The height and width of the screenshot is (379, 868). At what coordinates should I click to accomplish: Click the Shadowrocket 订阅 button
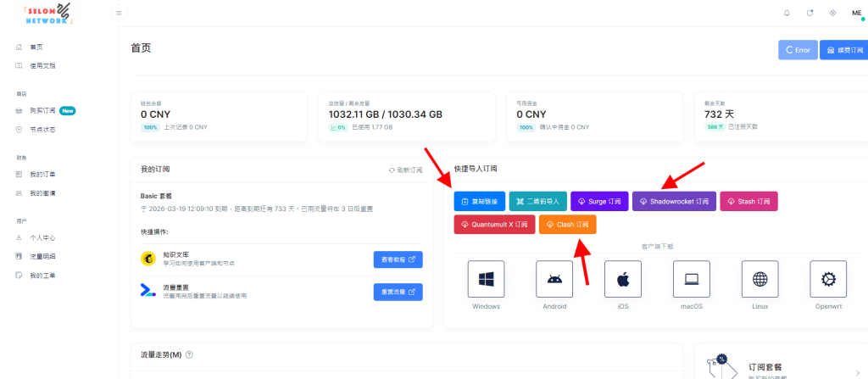click(675, 202)
